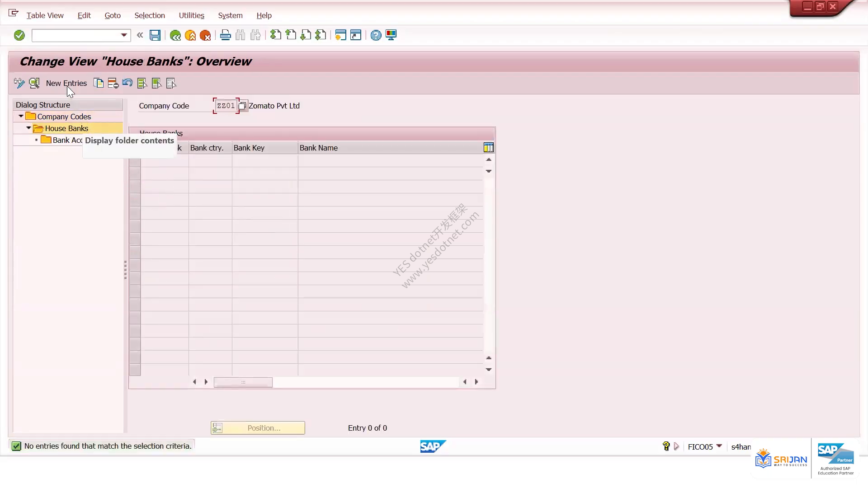Select the first table row selector

[135, 161]
